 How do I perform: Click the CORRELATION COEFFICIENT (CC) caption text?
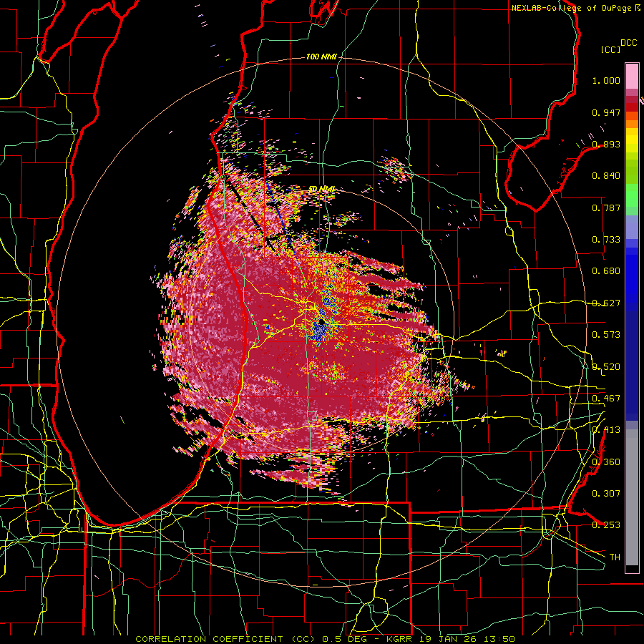tap(225, 639)
